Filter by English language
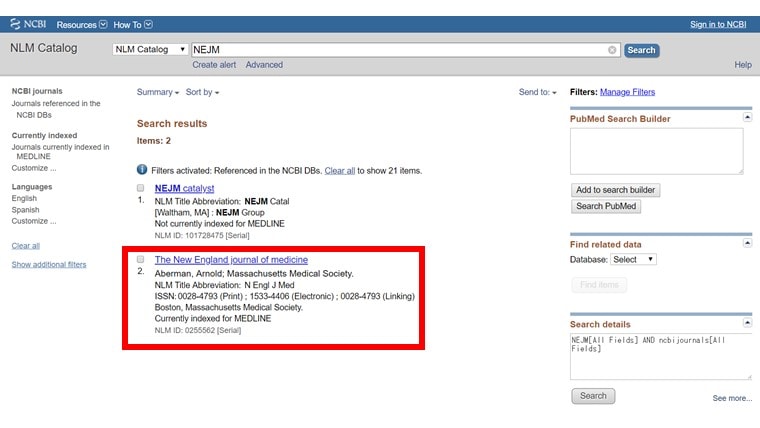Viewport: 760px width, 428px height. (x=24, y=198)
